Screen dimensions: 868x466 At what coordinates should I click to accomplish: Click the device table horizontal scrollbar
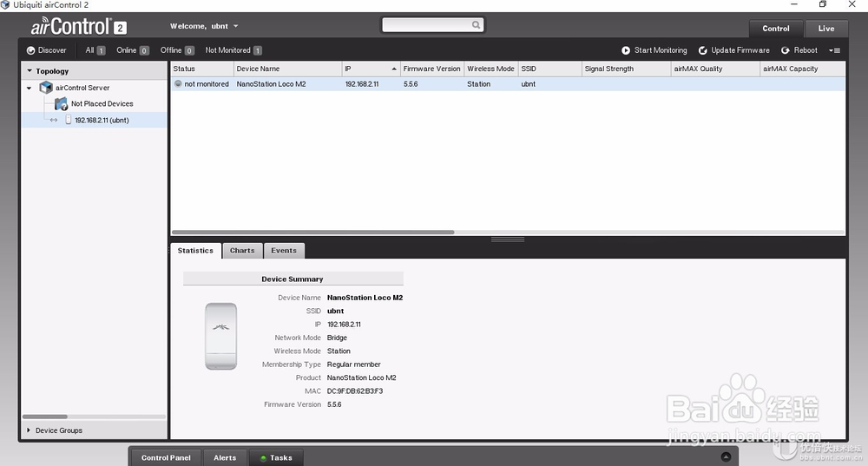click(x=313, y=233)
